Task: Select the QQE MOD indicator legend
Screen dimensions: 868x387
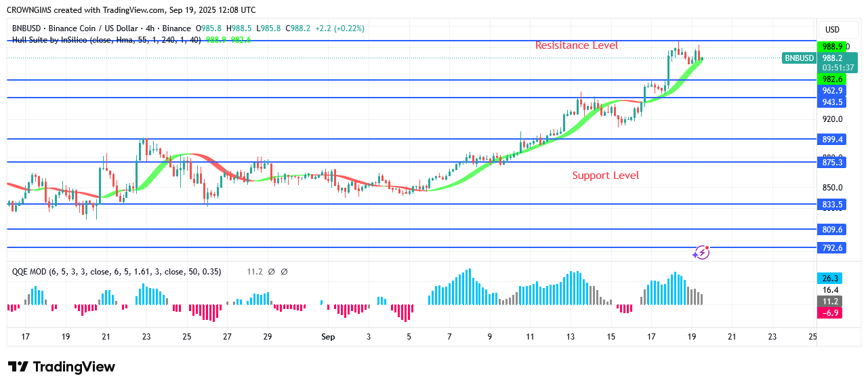Action: [x=117, y=272]
